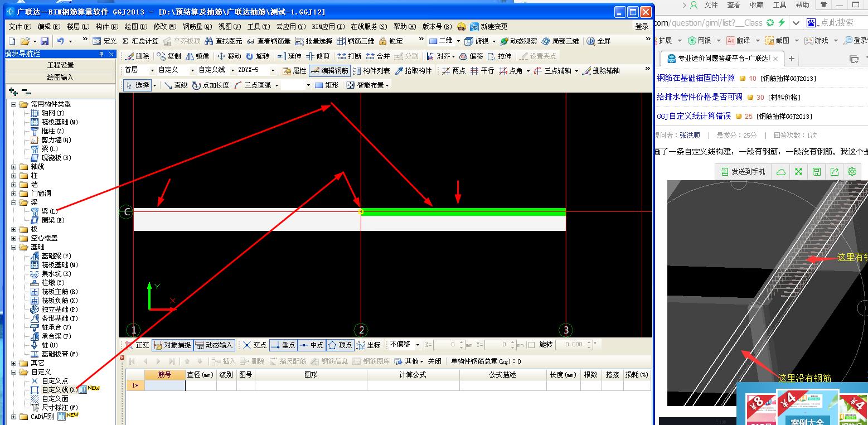Click the 绘图输入 panel button

(60, 78)
